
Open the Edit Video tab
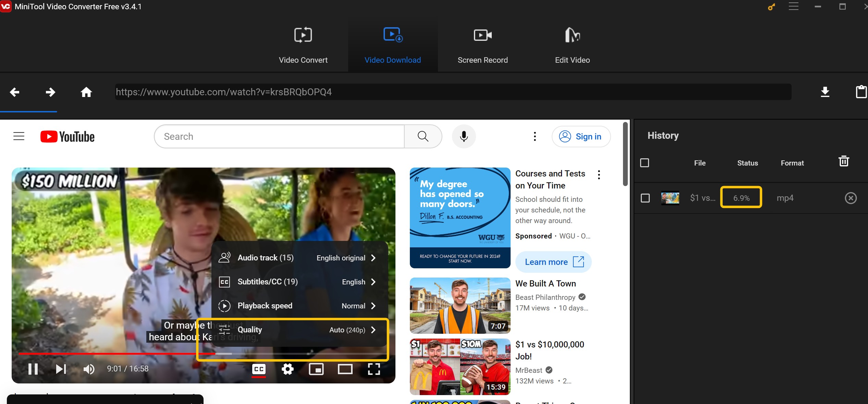point(572,45)
